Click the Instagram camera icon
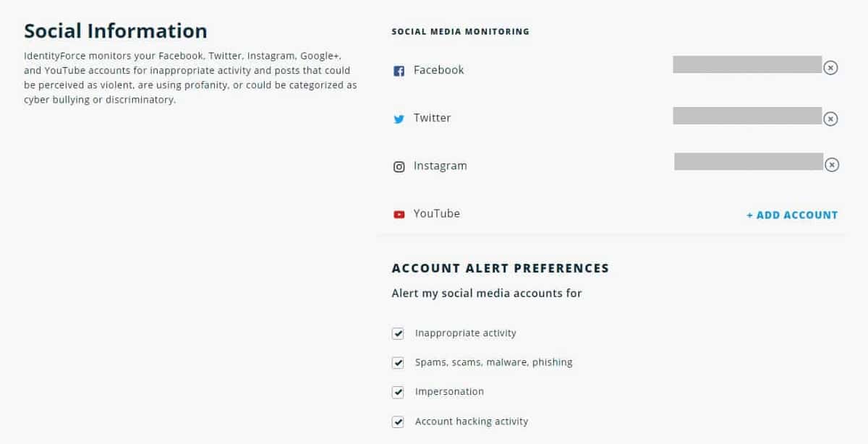The width and height of the screenshot is (868, 444). [x=399, y=167]
